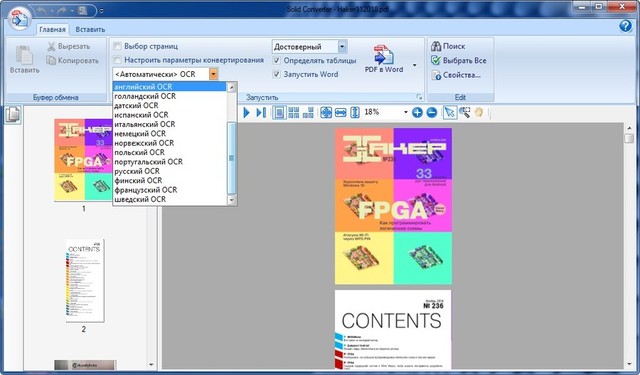This screenshot has width=640, height=375.
Task: Choose португальский OCR option
Action: tap(169, 162)
